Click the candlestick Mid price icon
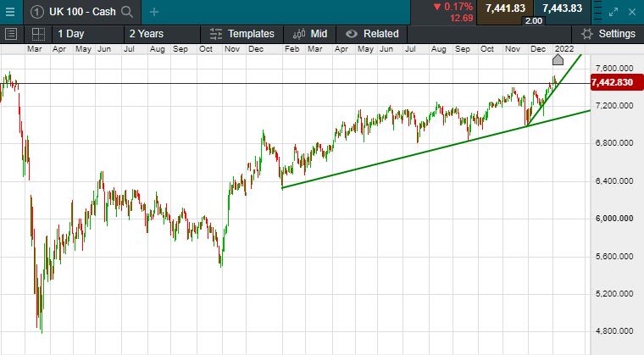This screenshot has width=644, height=355. (x=299, y=34)
